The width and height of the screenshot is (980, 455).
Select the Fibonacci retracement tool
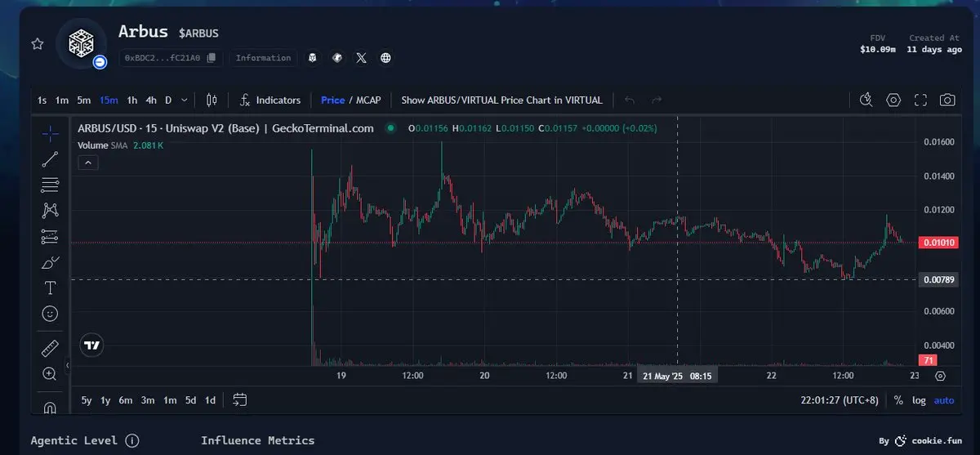(50, 185)
